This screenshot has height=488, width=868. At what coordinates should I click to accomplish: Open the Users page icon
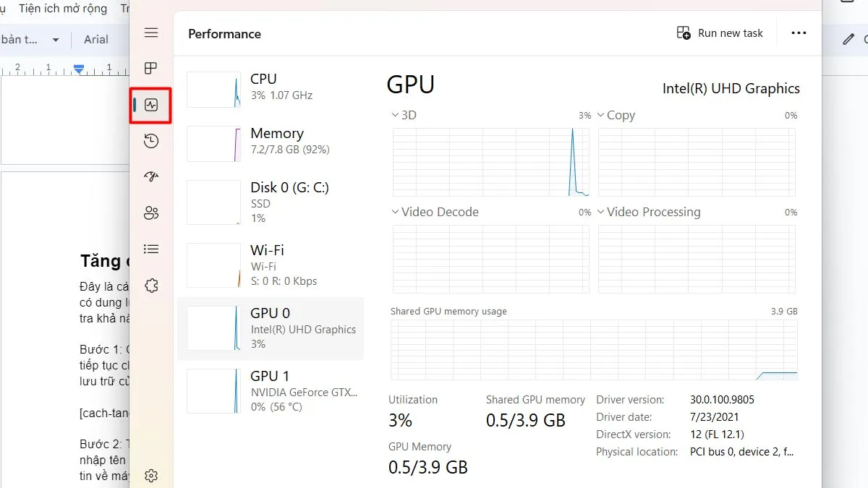pos(151,213)
